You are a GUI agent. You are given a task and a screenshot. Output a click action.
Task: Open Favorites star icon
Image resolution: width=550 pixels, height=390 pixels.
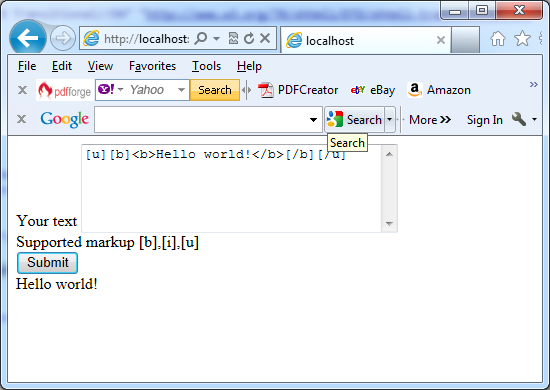click(x=522, y=38)
